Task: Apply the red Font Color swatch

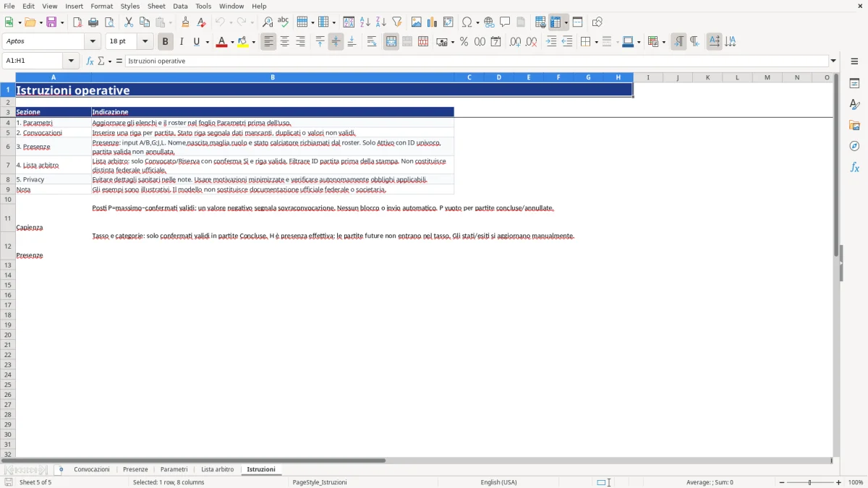Action: click(221, 42)
